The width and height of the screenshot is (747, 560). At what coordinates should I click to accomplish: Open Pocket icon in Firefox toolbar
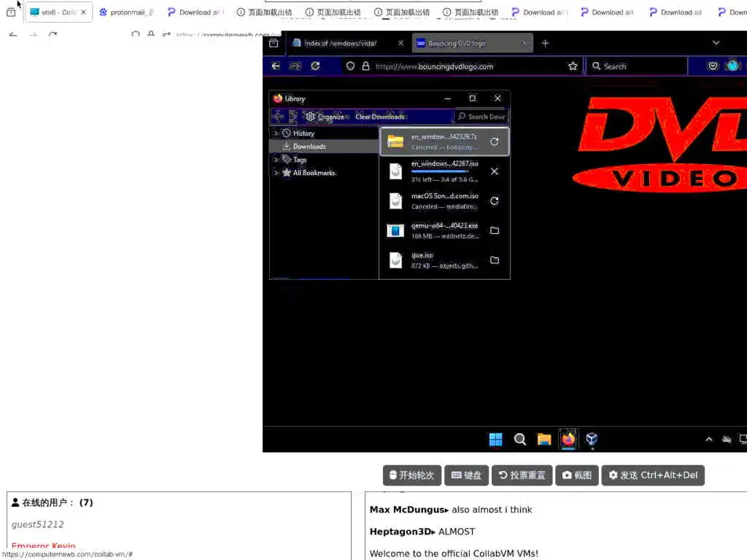pyautogui.click(x=713, y=66)
